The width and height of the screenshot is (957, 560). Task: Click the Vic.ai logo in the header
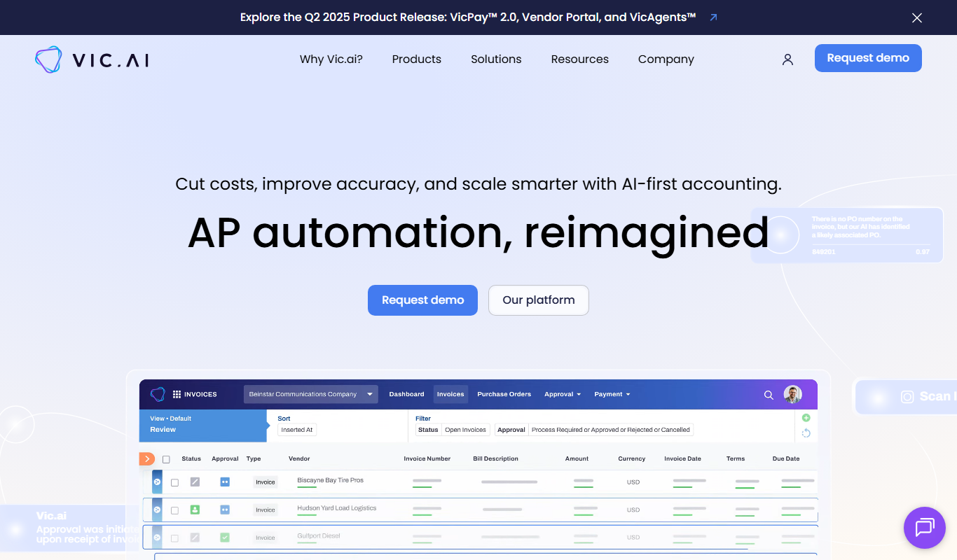point(92,59)
